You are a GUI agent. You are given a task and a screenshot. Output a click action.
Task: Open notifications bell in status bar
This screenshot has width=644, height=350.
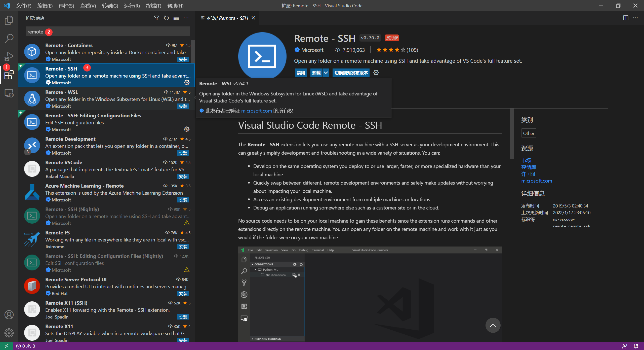point(636,346)
